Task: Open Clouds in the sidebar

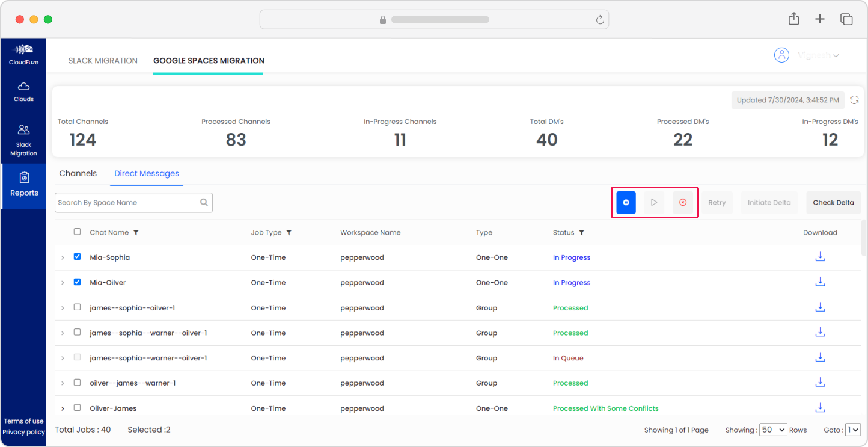Action: click(x=24, y=92)
